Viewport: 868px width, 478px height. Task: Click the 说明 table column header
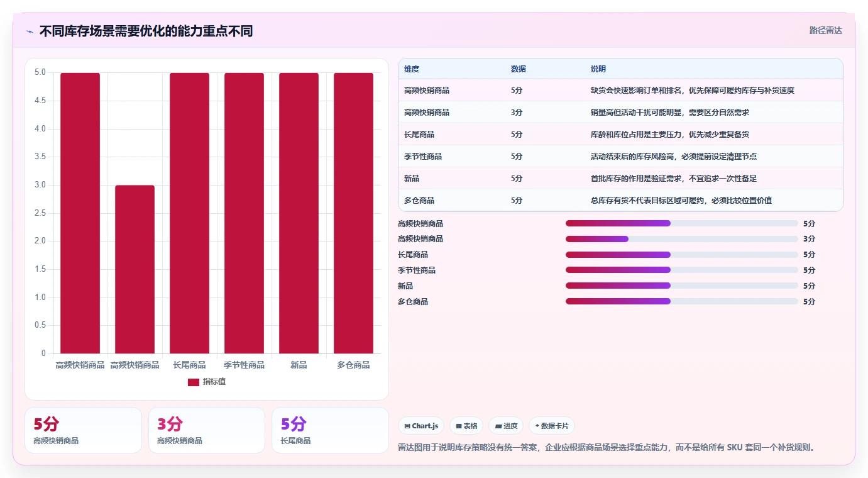(598, 69)
